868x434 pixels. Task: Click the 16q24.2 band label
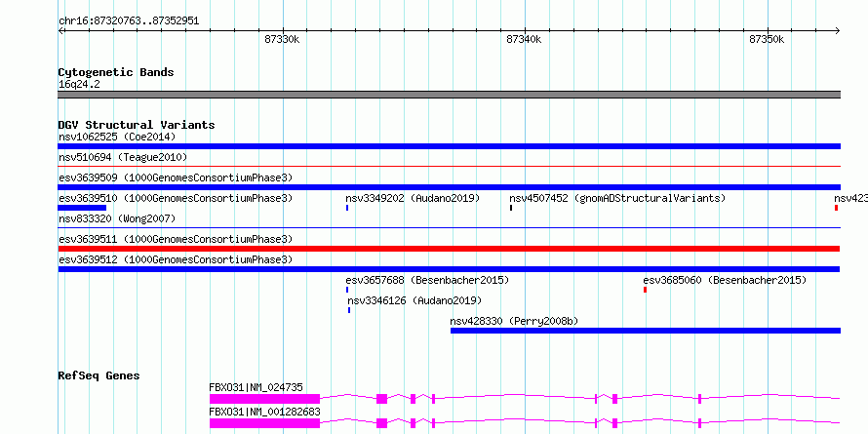[x=79, y=85]
